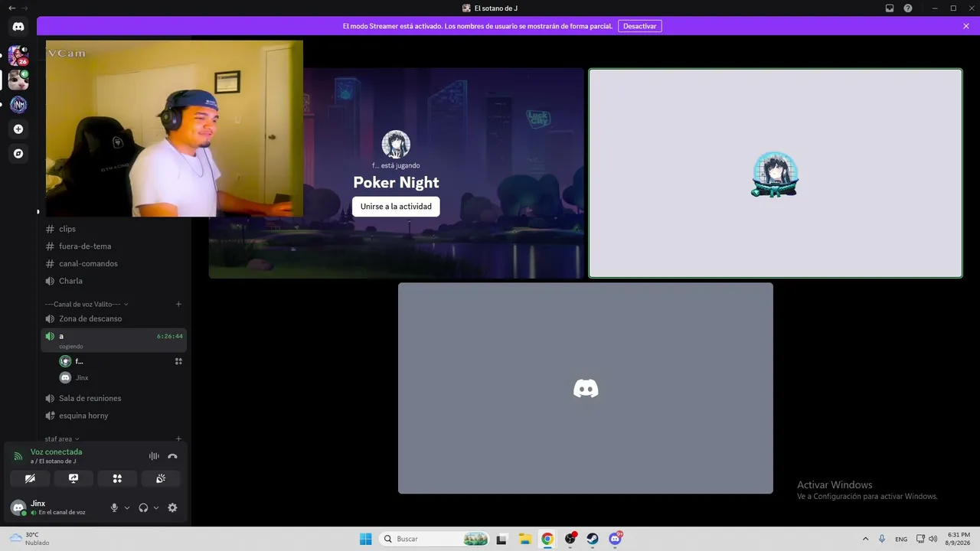This screenshot has height=551, width=980.
Task: Open Discord help icon in title bar
Action: 908,8
